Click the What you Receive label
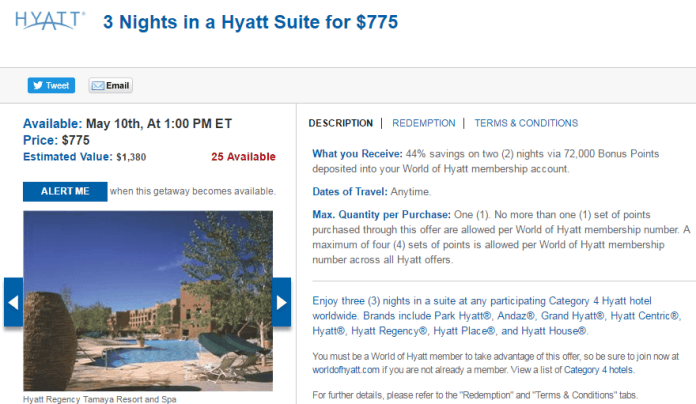The image size is (696, 404). coord(357,154)
